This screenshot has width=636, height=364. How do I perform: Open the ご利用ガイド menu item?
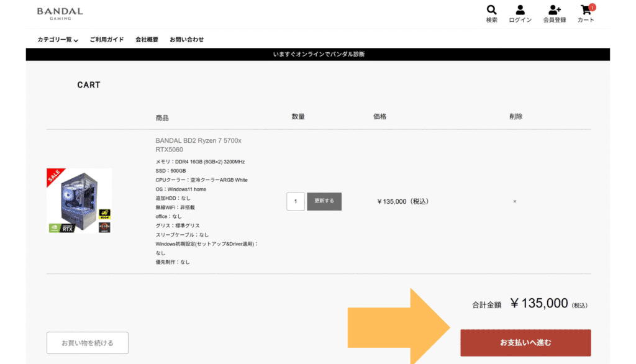click(107, 39)
